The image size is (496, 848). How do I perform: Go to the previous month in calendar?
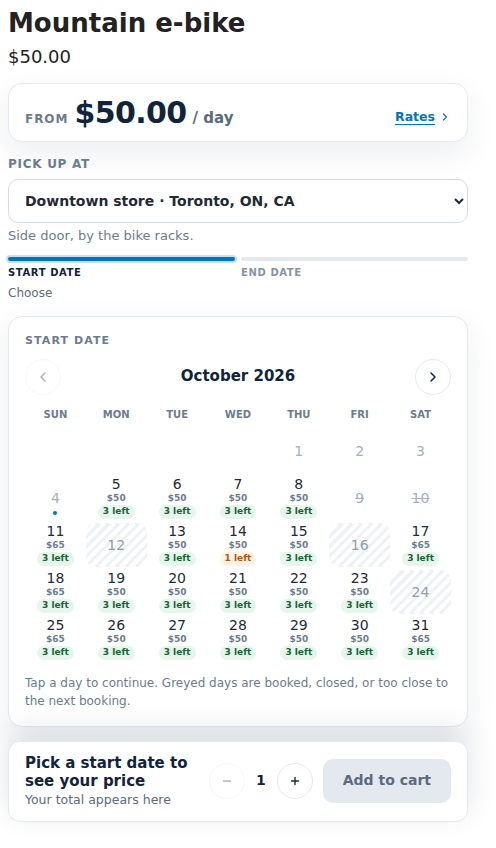point(43,377)
